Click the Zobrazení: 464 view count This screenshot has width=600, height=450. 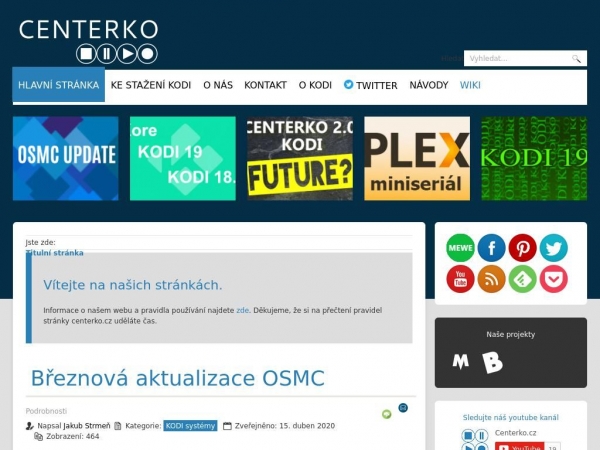pos(73,436)
